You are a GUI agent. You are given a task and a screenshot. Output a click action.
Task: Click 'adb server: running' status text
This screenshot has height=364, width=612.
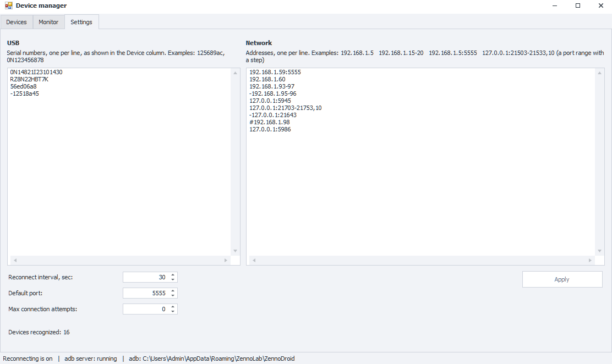tap(91, 359)
